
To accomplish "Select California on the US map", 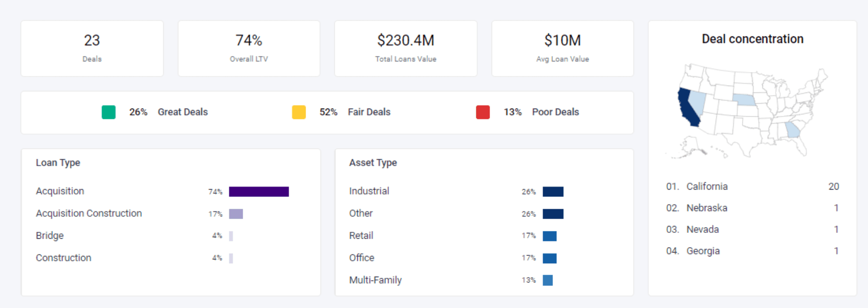I will [688, 108].
